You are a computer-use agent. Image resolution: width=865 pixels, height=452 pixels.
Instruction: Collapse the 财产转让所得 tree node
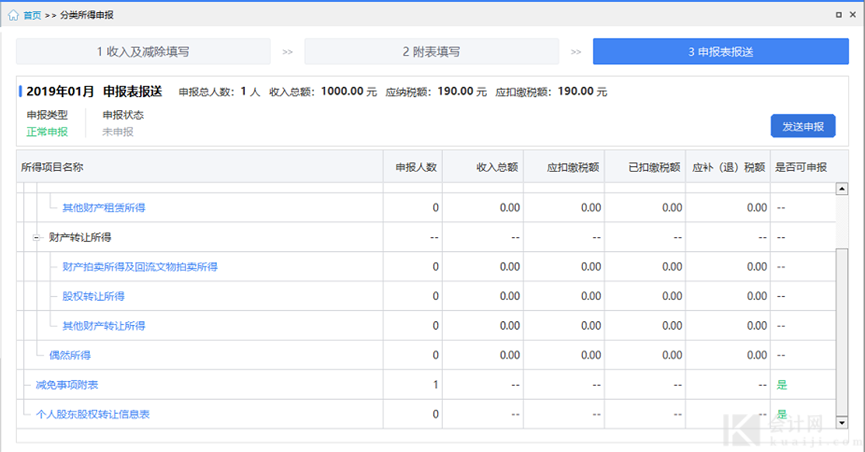[x=35, y=237]
